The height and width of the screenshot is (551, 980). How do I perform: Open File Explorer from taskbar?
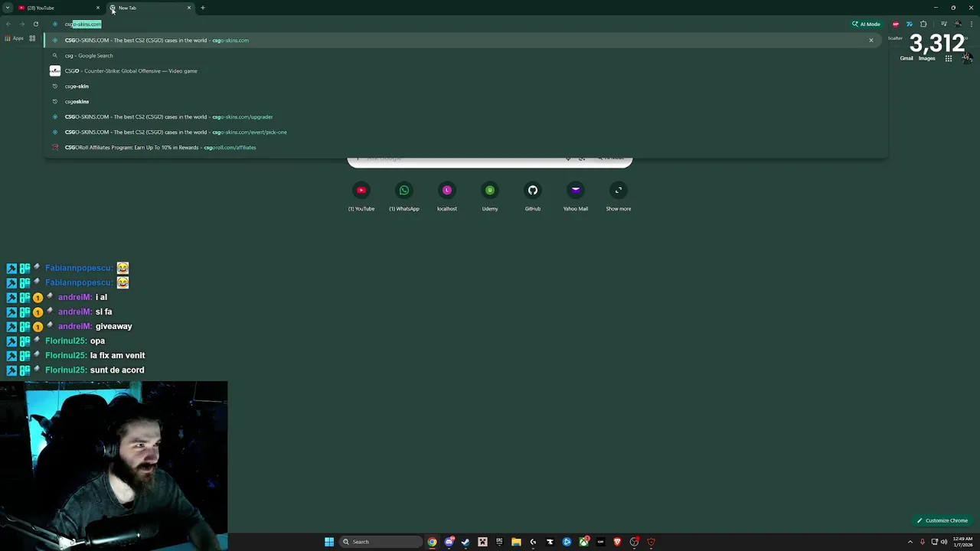(516, 542)
